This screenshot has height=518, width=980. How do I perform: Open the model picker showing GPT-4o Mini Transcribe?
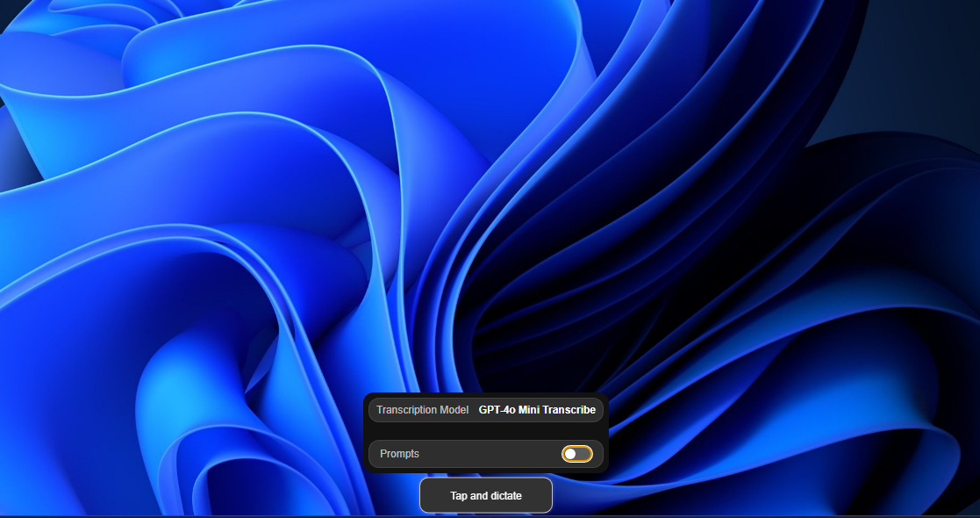(538, 410)
